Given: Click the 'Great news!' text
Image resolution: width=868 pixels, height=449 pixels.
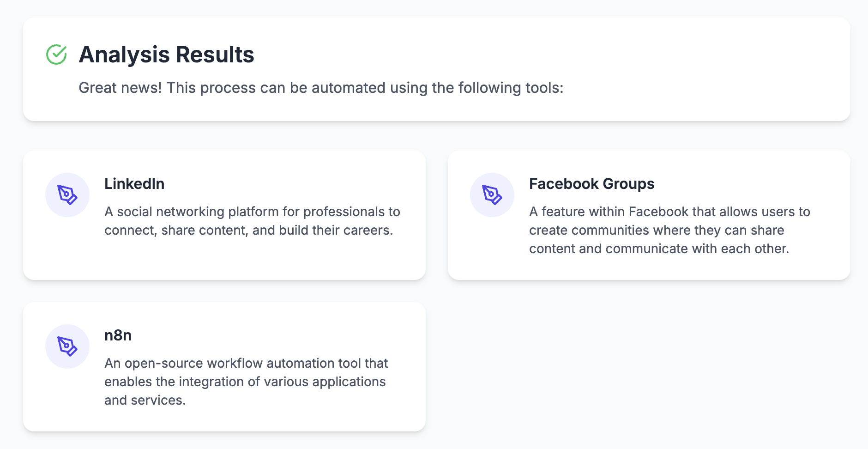Looking at the screenshot, I should pyautogui.click(x=120, y=88).
